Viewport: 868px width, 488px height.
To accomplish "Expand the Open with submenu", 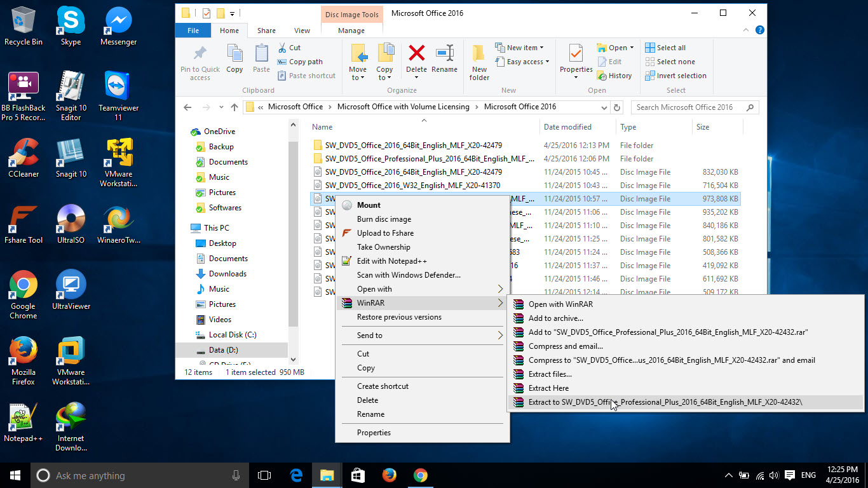I will 423,289.
